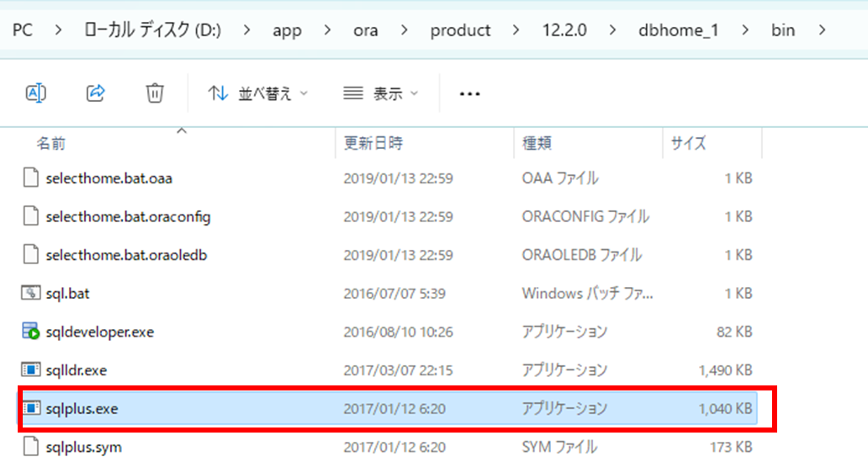
Task: Click the 1,040 KB size cell
Action: pyautogui.click(x=725, y=409)
